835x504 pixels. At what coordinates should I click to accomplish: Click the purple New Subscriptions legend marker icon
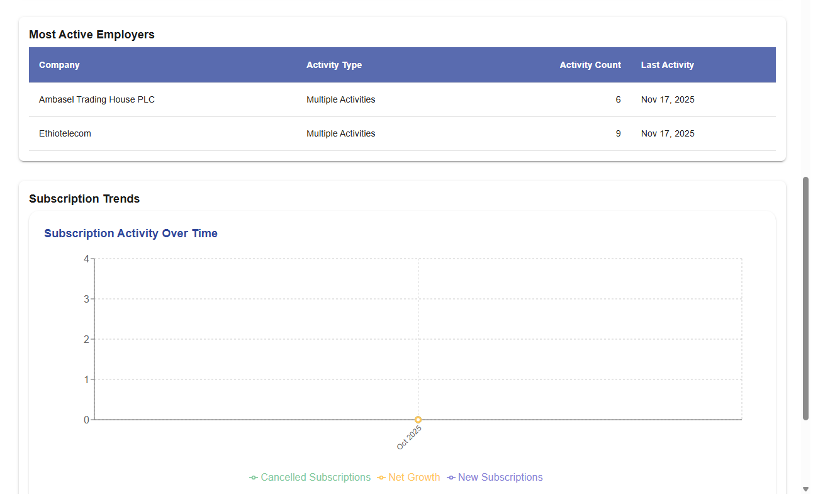coord(451,478)
